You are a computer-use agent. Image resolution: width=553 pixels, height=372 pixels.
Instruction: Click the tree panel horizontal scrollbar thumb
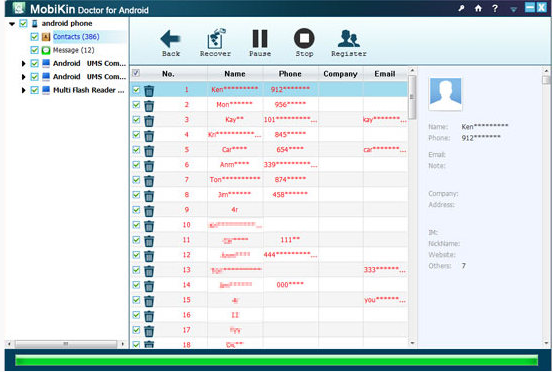(x=66, y=343)
